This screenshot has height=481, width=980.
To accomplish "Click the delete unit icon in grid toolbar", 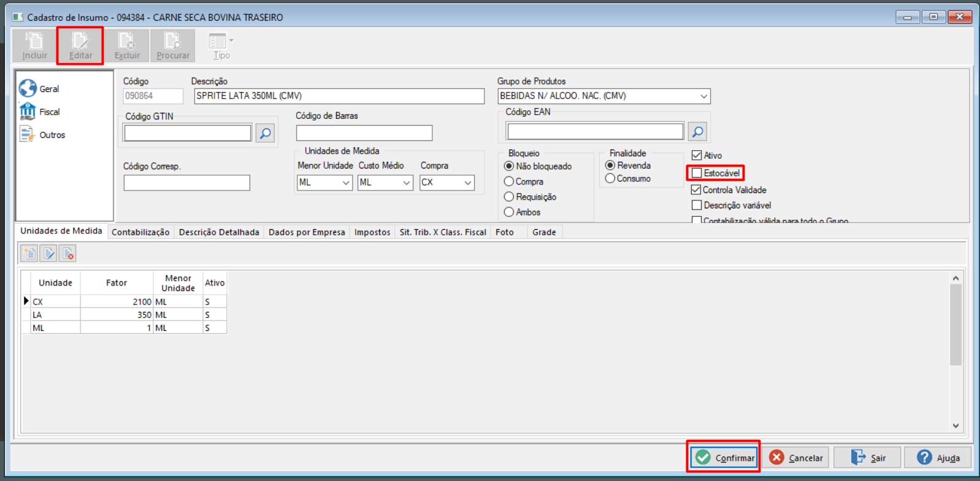I will tap(68, 254).
